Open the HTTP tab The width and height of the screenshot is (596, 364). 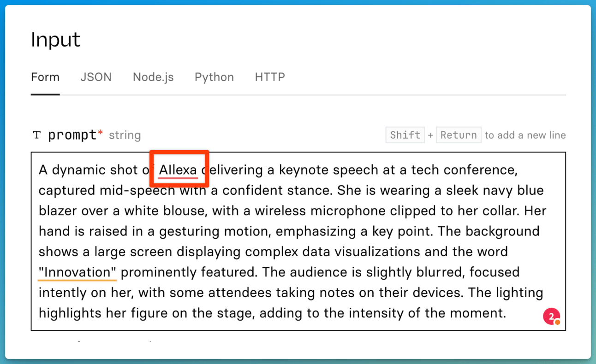(x=270, y=77)
